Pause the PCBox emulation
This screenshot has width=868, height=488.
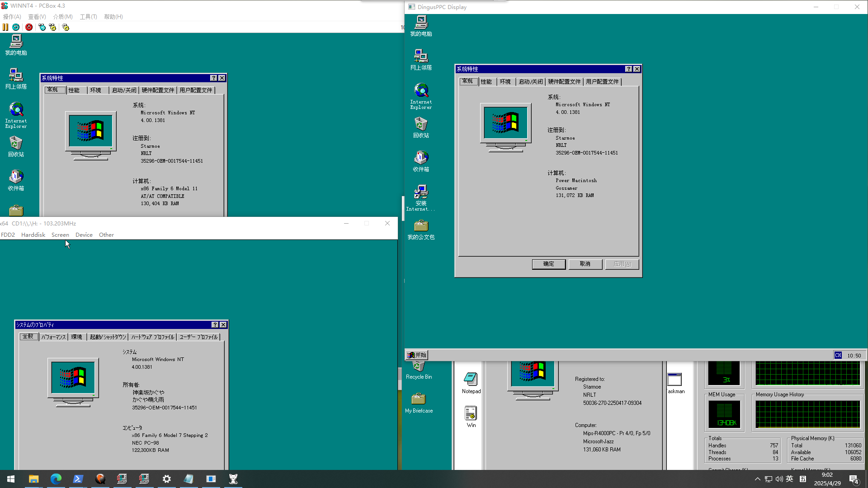click(x=5, y=27)
